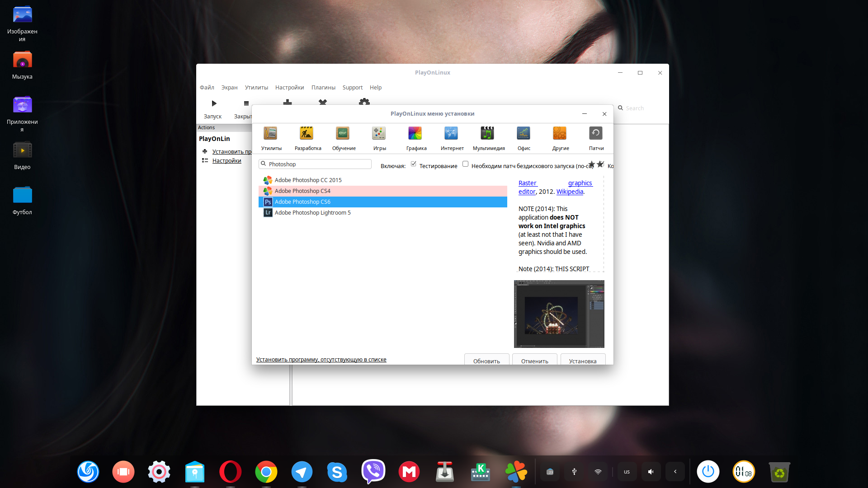The width and height of the screenshot is (868, 488).
Task: Click Telegram icon in taskbar
Action: (301, 472)
